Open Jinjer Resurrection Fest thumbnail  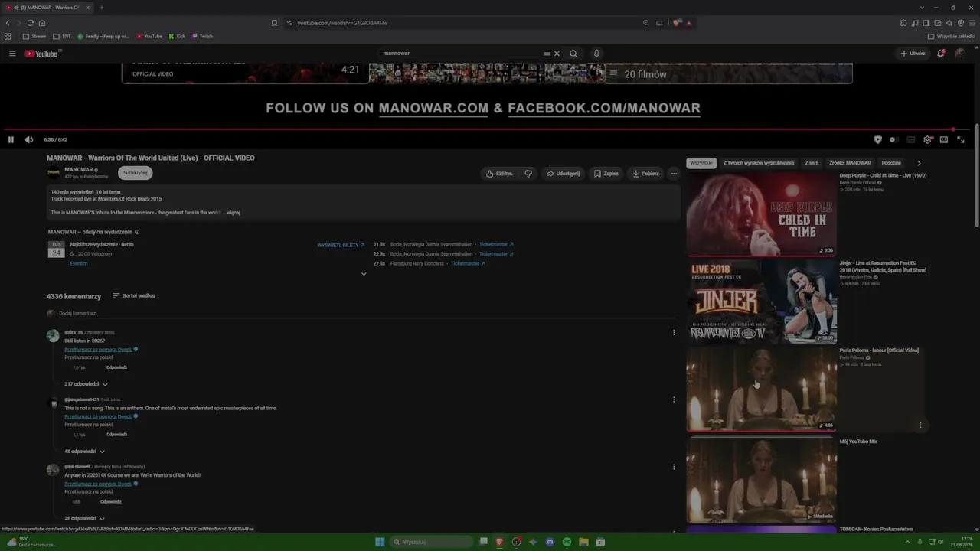[762, 302]
